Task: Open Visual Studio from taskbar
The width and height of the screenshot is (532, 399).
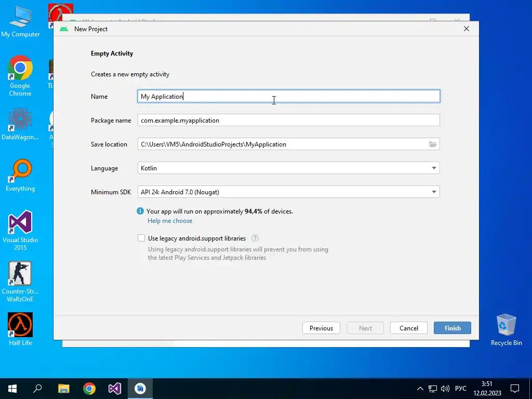Action: (x=115, y=389)
